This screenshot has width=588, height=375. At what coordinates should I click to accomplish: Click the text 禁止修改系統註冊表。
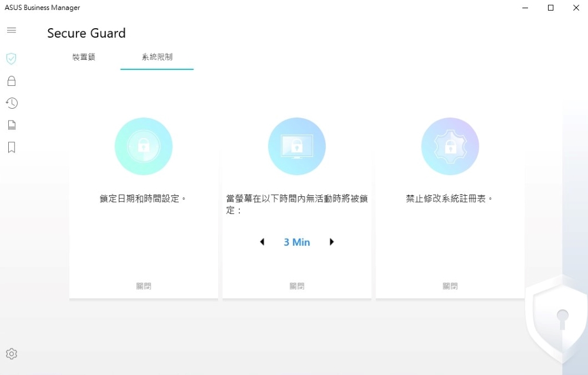click(x=449, y=199)
